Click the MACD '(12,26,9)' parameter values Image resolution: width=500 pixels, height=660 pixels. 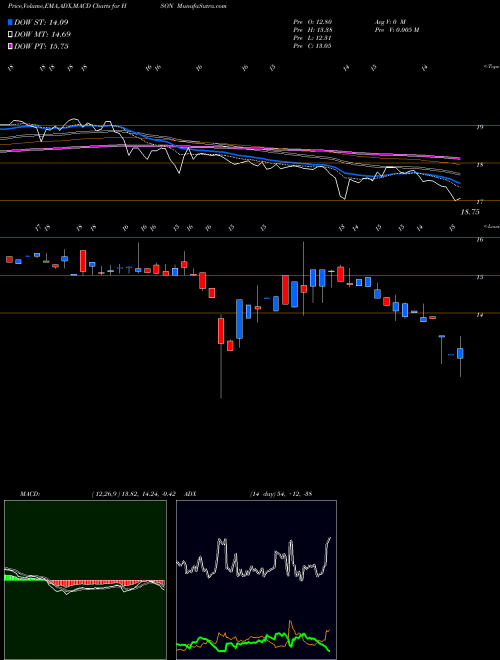[x=105, y=494]
